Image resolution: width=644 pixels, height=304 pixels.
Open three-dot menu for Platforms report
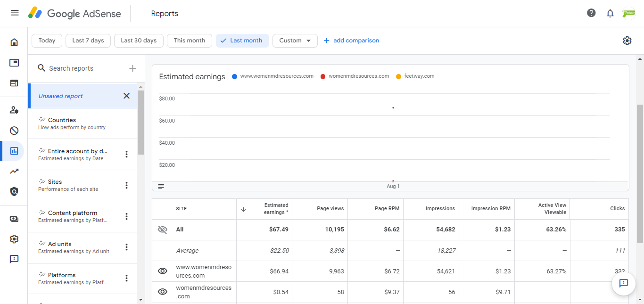click(126, 278)
